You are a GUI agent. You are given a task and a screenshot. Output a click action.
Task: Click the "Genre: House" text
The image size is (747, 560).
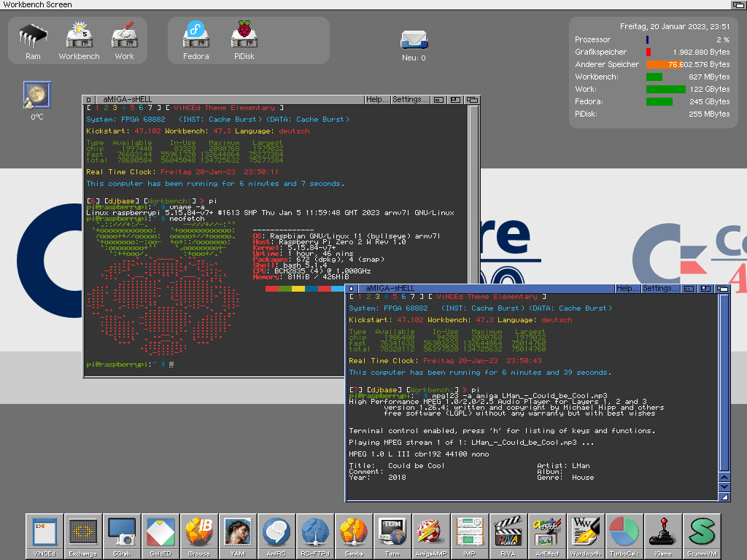click(x=565, y=477)
